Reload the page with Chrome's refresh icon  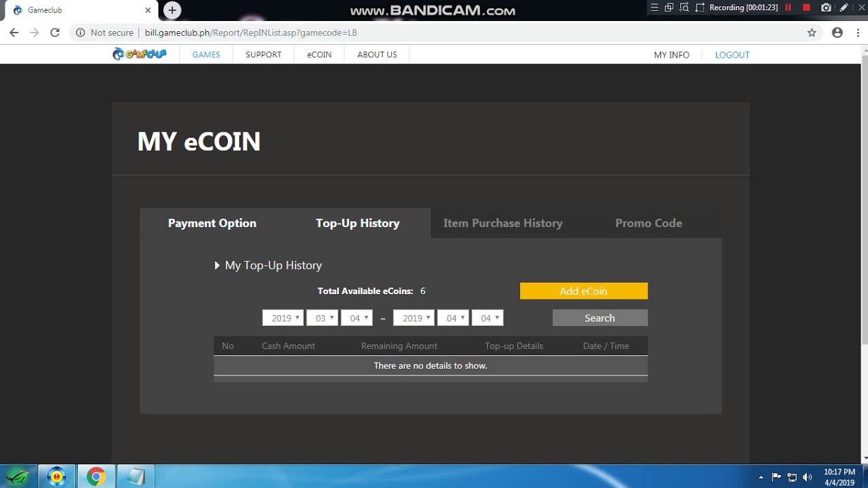tap(55, 32)
